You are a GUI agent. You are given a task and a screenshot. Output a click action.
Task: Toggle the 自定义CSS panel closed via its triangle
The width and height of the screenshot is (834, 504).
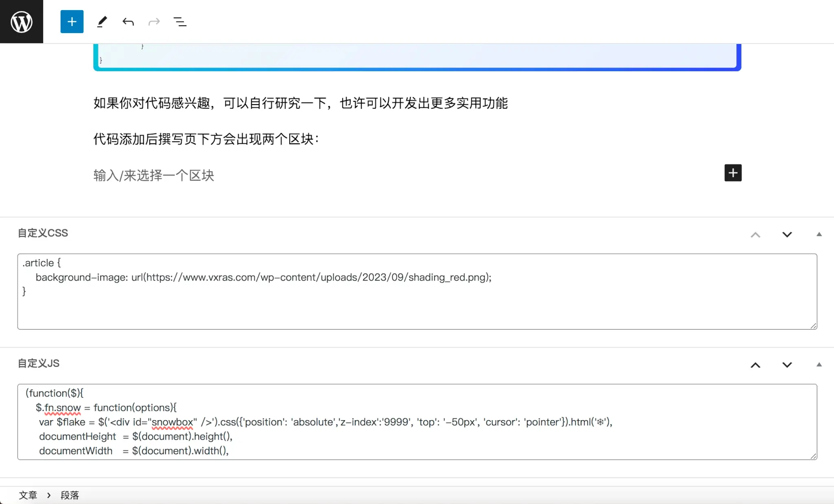click(819, 234)
